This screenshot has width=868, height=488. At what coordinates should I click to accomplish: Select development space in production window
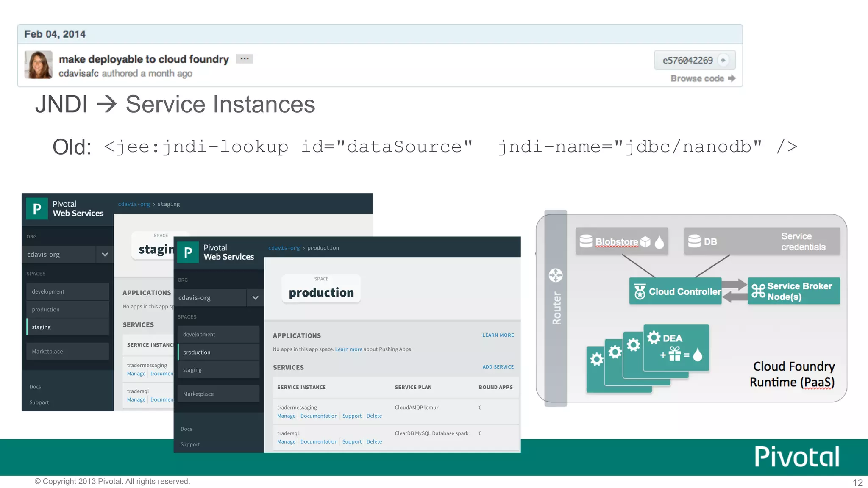click(x=219, y=334)
